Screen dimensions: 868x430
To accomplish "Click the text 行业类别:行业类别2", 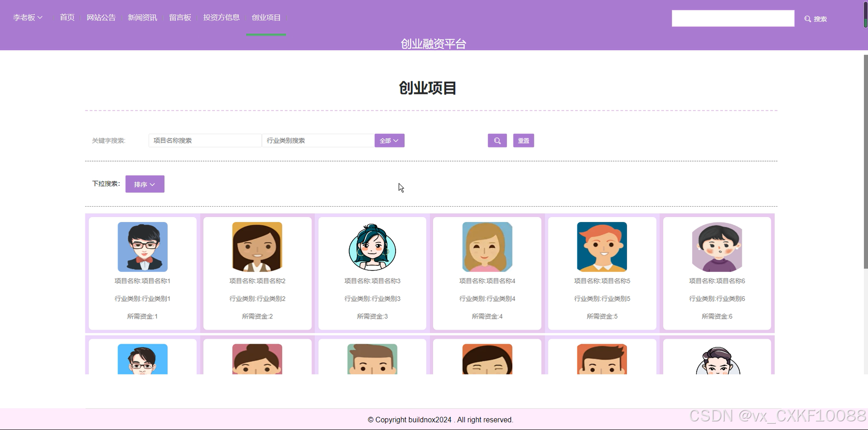I will coord(257,298).
